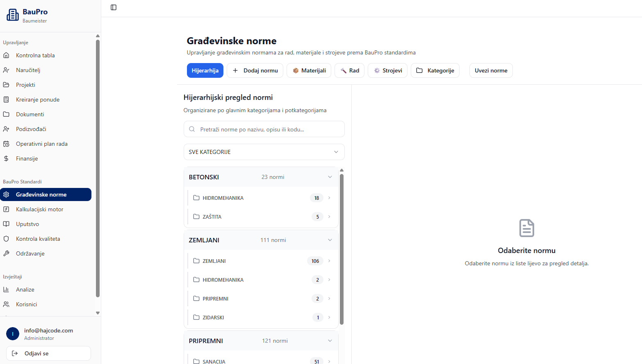The height and width of the screenshot is (364, 642).
Task: Click folder icon of ZIDARSKI row
Action: point(196,317)
